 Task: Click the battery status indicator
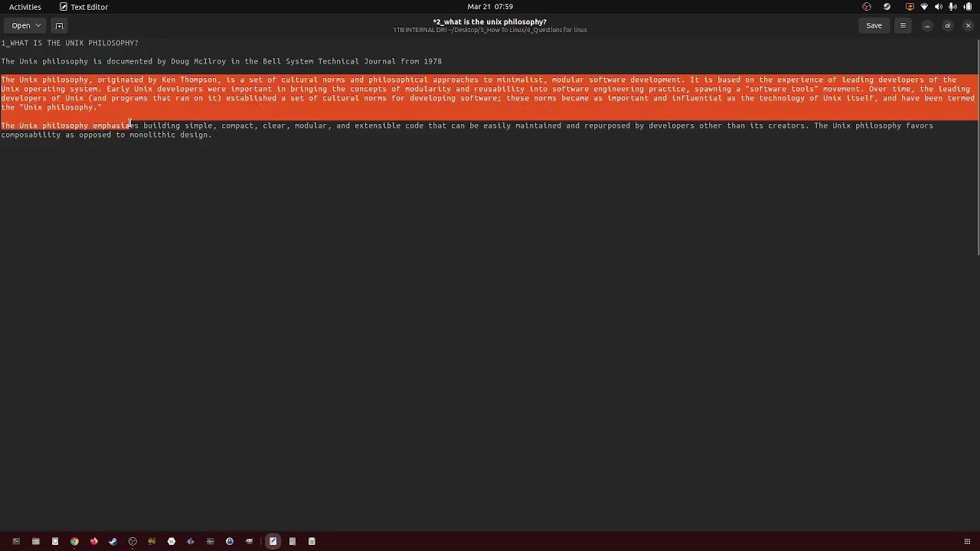968,7
